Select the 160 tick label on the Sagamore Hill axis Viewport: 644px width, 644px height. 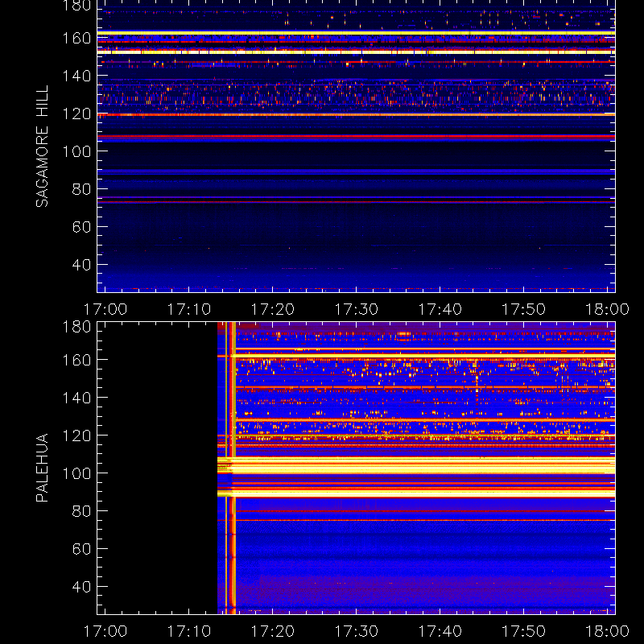76,38
